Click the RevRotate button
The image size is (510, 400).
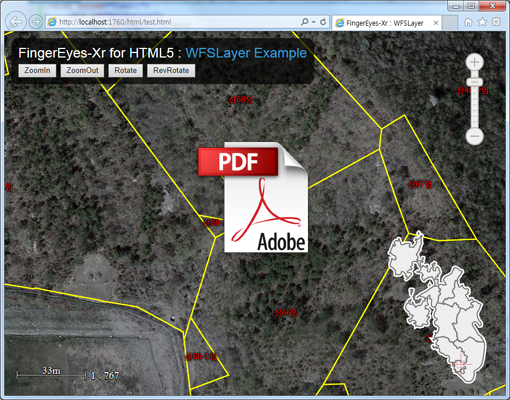click(x=171, y=71)
